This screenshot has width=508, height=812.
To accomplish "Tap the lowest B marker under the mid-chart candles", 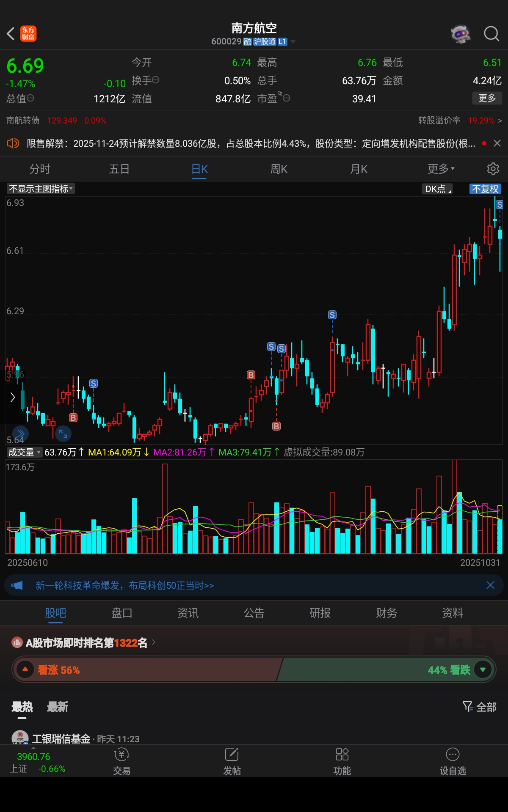I will click(x=276, y=426).
